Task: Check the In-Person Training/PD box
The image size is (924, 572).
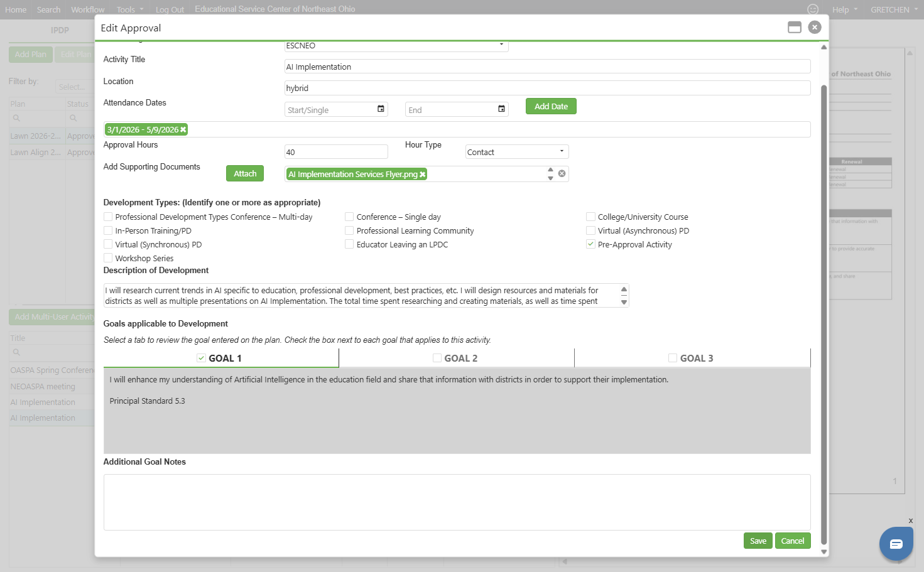Action: coord(108,230)
